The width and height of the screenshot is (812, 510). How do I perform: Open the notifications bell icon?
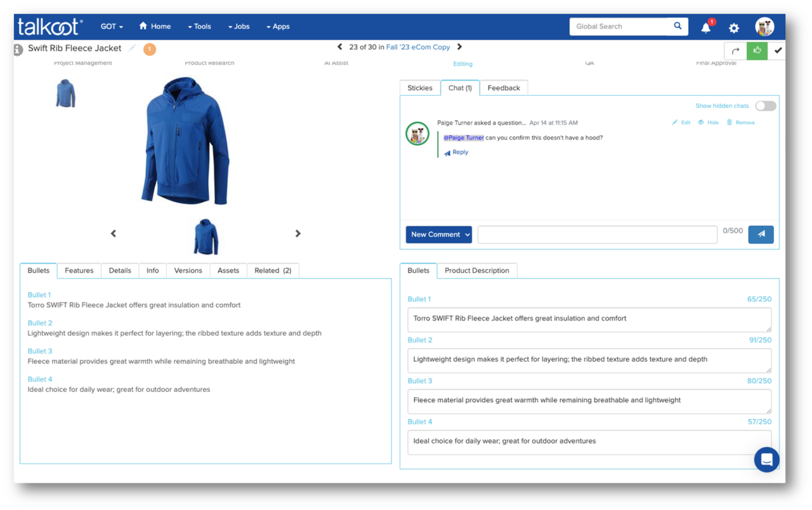click(x=706, y=27)
